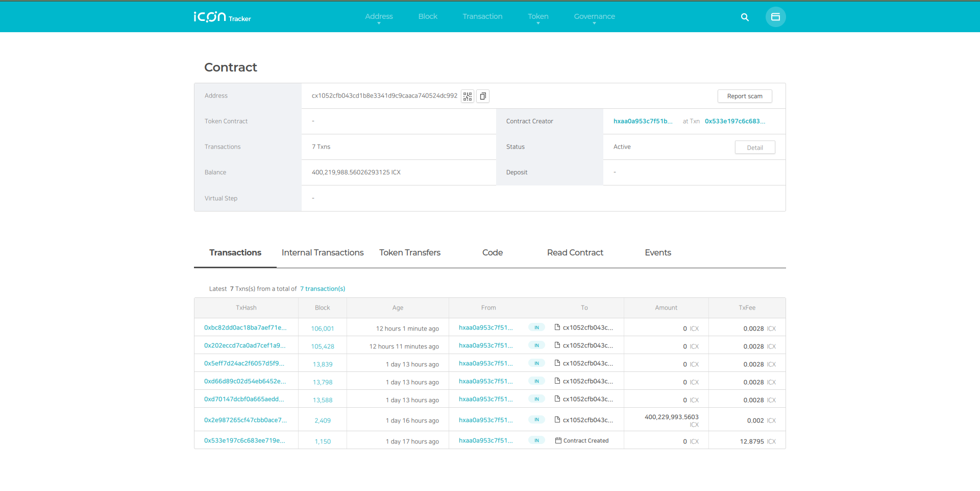Click the IN badge on block 2,409 row
980x491 pixels.
coord(536,420)
